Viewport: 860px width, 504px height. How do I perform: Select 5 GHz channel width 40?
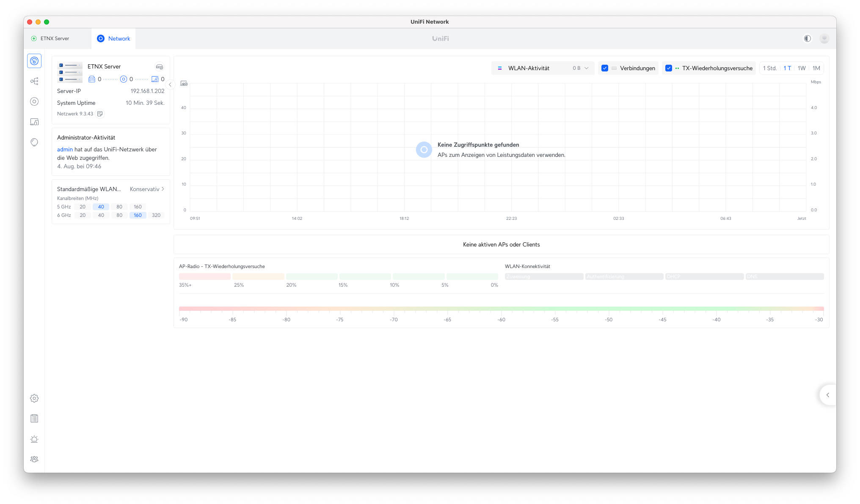coord(101,207)
